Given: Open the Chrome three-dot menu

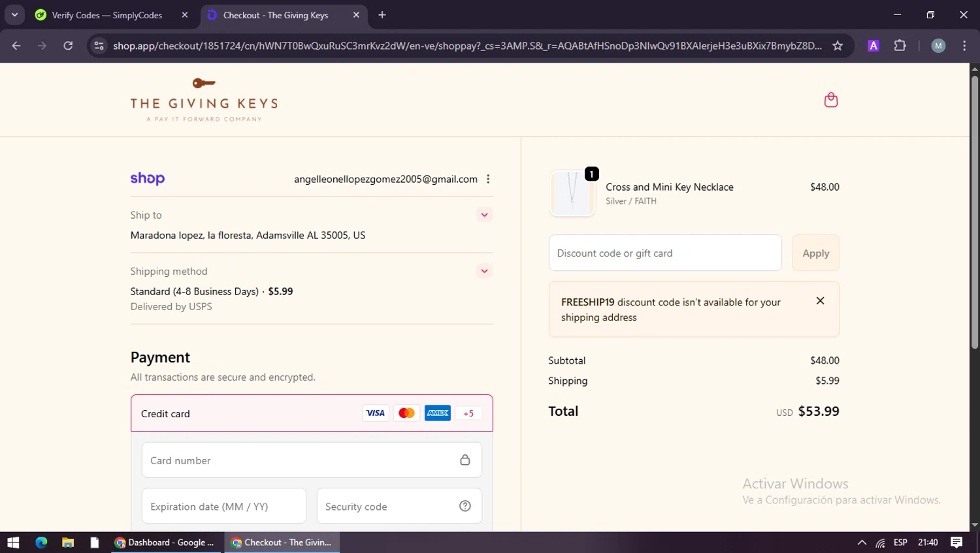Looking at the screenshot, I should click(964, 46).
